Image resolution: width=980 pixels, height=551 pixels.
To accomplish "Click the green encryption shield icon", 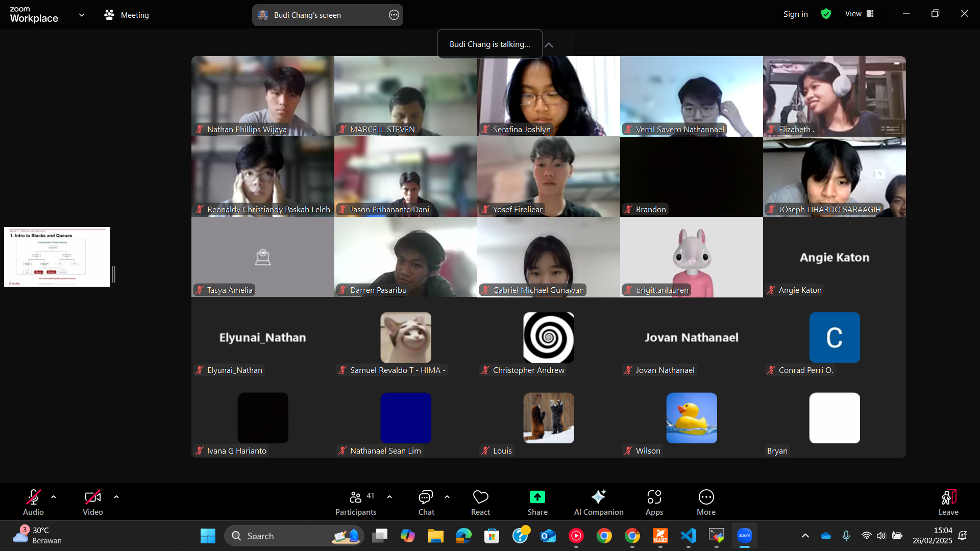I will 826,14.
